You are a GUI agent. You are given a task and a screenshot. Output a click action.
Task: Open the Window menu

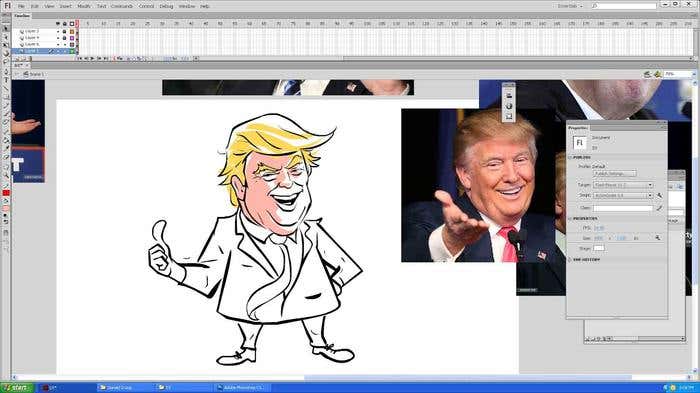187,6
